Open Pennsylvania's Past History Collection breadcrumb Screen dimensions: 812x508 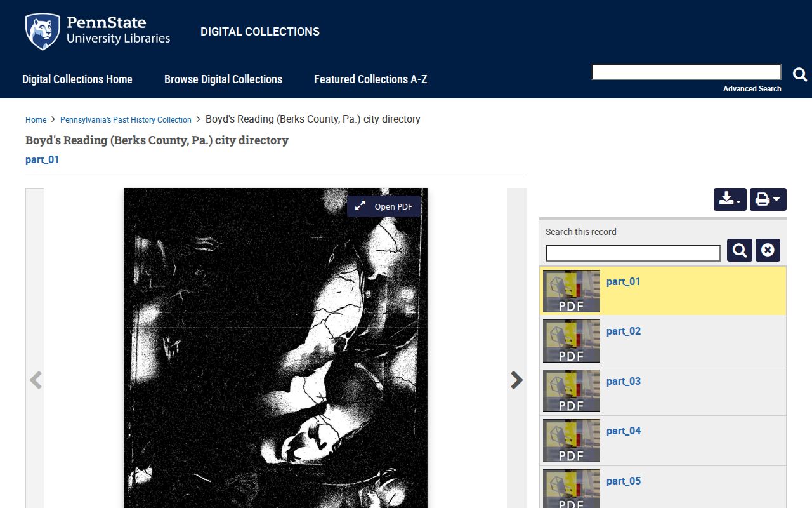(x=126, y=120)
